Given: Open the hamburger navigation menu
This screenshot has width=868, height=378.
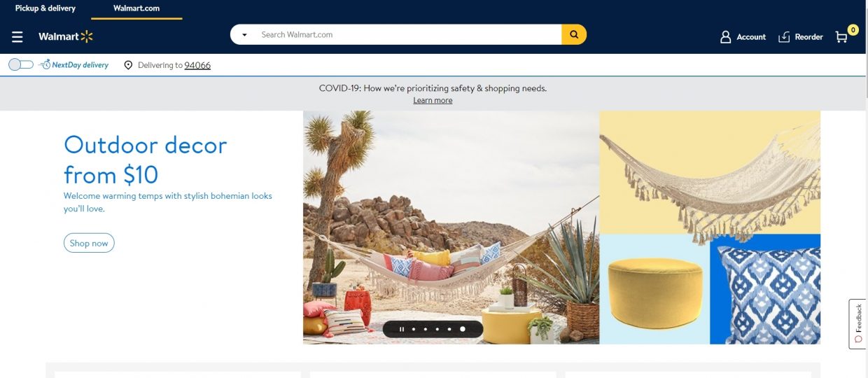Looking at the screenshot, I should 17,37.
